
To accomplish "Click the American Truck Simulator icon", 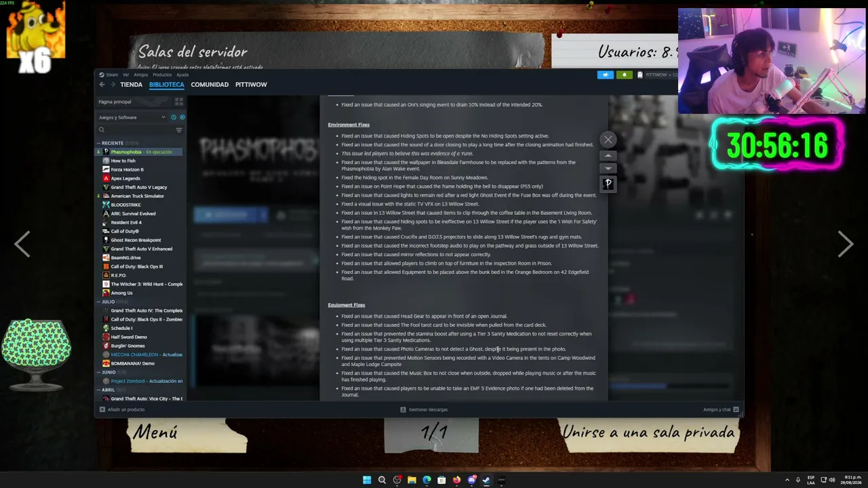I will tap(106, 196).
